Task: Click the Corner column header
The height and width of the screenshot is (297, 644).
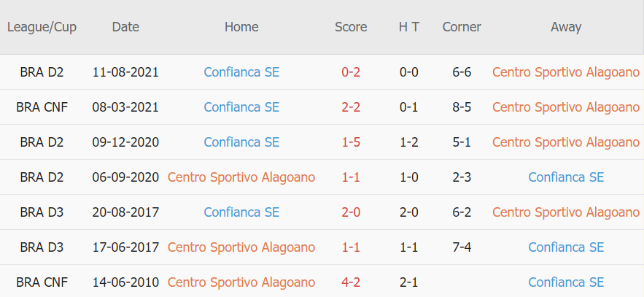Action: pos(462,27)
